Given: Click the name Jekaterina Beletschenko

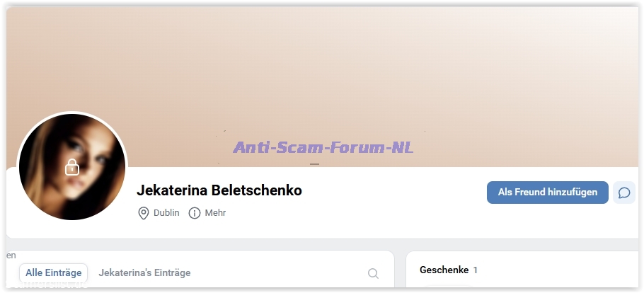Looking at the screenshot, I should tap(219, 190).
